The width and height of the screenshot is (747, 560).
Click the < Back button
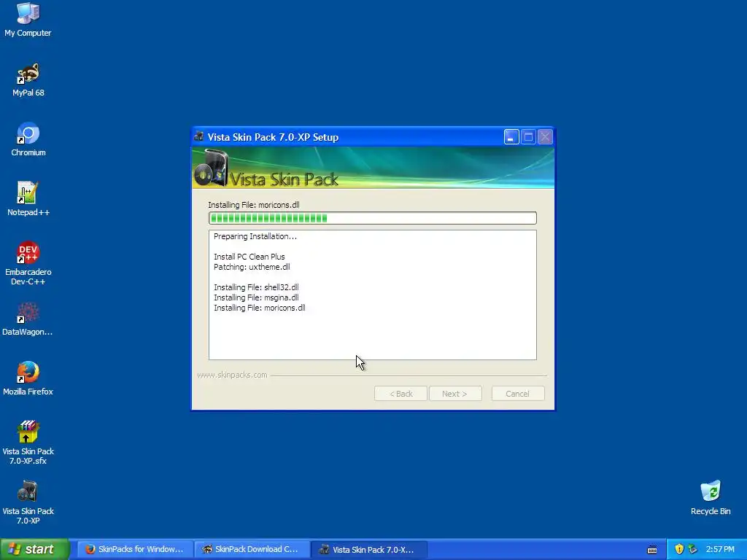400,394
